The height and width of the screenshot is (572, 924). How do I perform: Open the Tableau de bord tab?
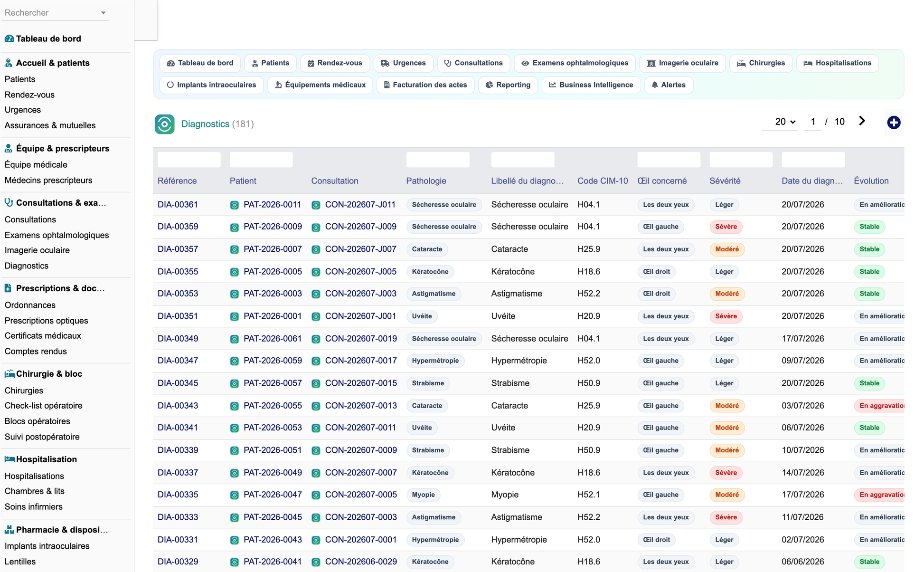click(x=200, y=63)
